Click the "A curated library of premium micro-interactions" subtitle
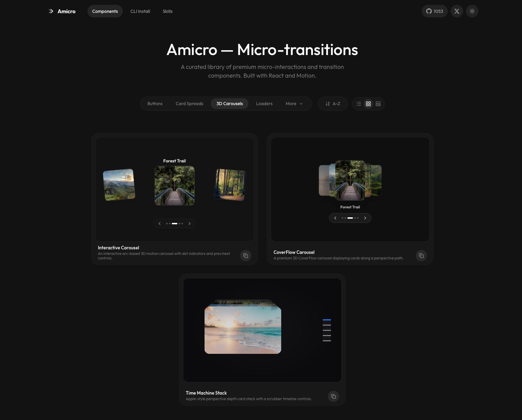Viewport: 522px width, 420px height. tap(262, 71)
